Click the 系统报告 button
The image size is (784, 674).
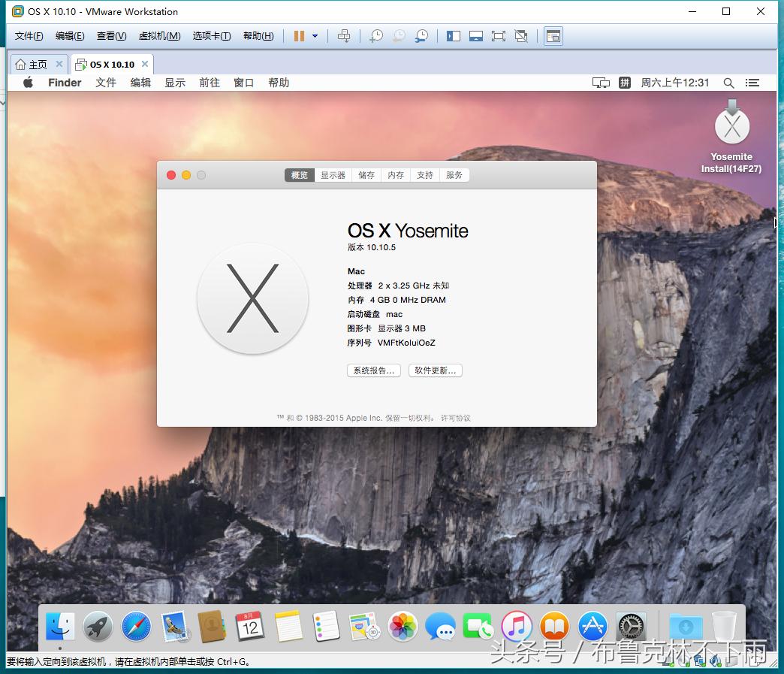pos(373,370)
